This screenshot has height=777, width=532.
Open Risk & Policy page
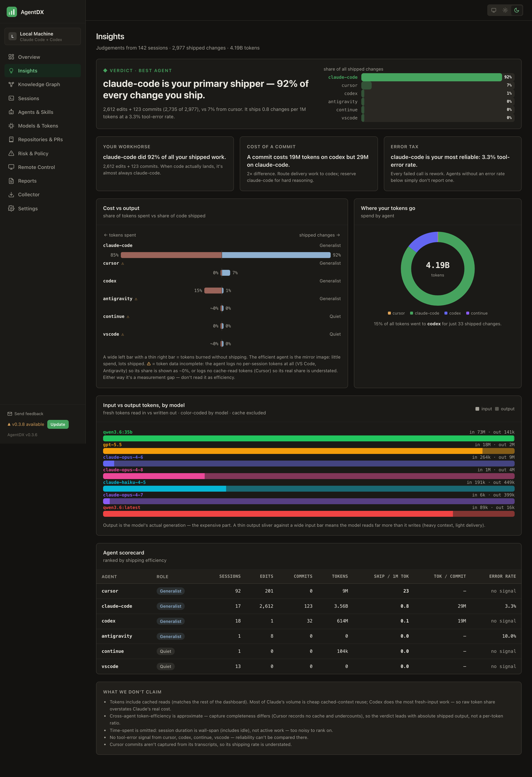click(42, 153)
